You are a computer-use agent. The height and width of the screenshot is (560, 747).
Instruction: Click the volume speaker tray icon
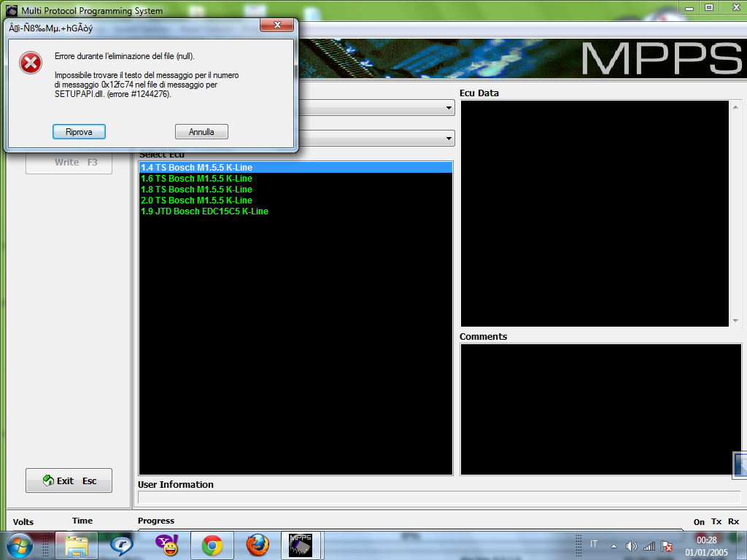click(x=631, y=546)
